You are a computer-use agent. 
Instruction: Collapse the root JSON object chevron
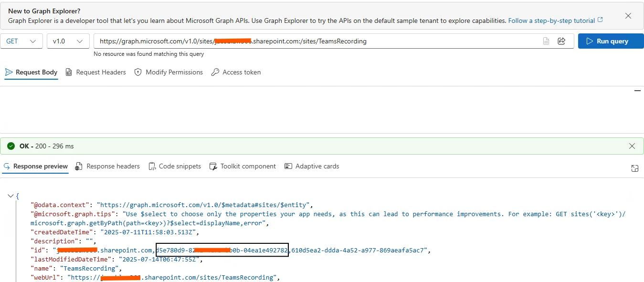[x=11, y=196]
